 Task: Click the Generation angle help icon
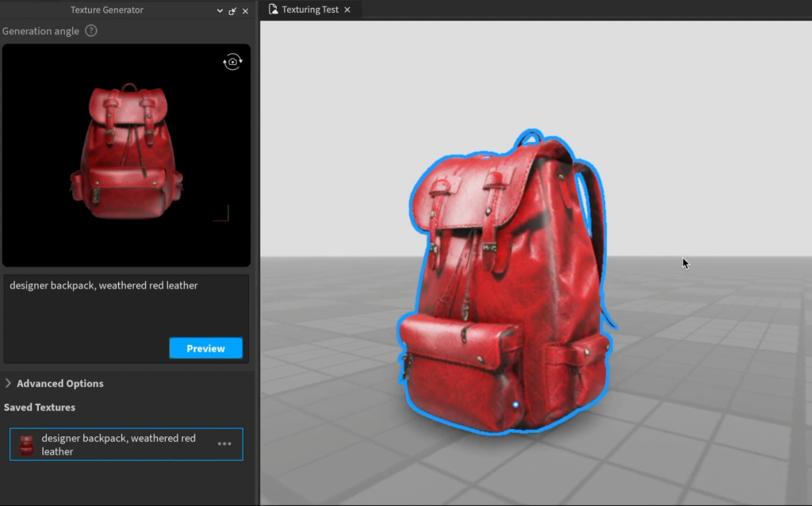pyautogui.click(x=91, y=31)
